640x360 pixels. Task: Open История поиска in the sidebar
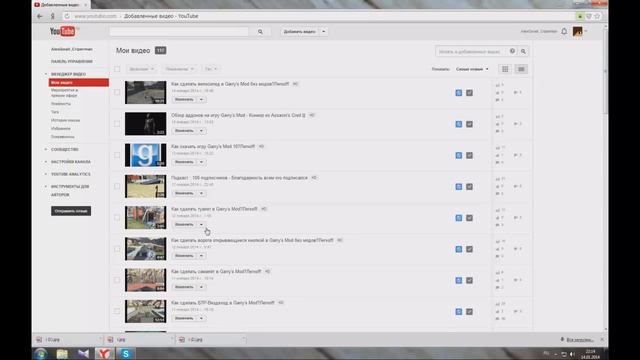point(66,120)
